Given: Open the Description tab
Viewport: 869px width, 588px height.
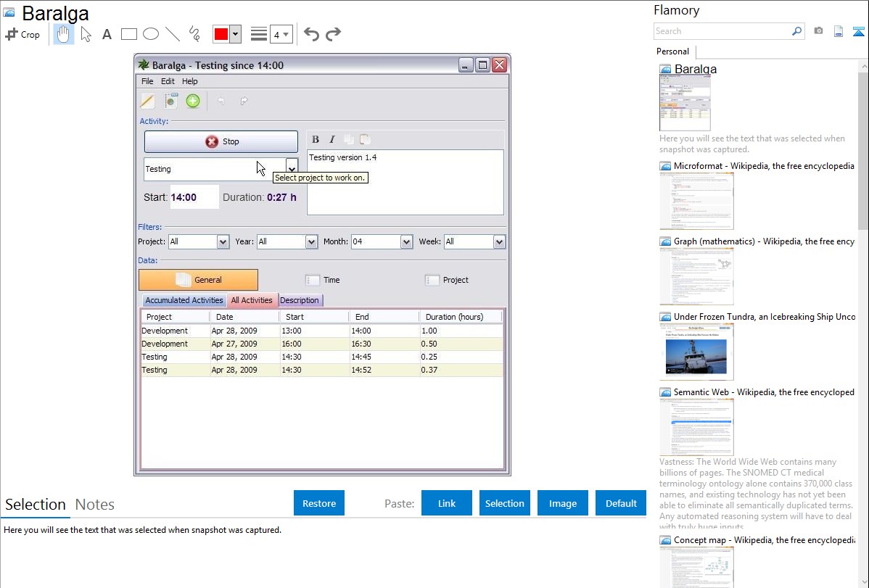Looking at the screenshot, I should [x=300, y=300].
